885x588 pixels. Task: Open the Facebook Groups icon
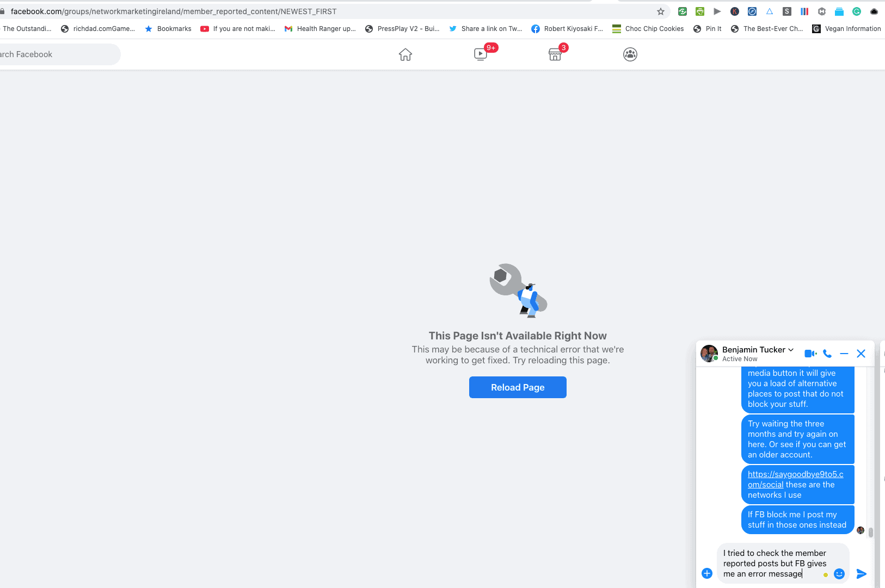click(630, 54)
